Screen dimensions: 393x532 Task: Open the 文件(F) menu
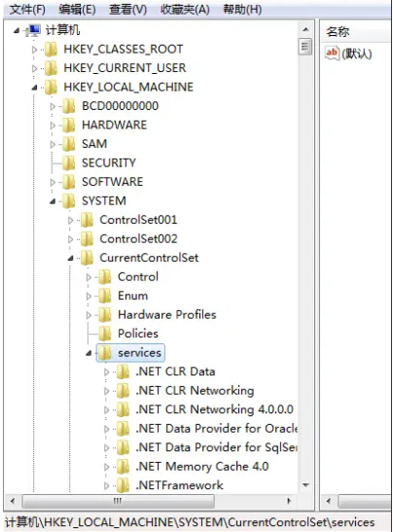[x=27, y=10]
